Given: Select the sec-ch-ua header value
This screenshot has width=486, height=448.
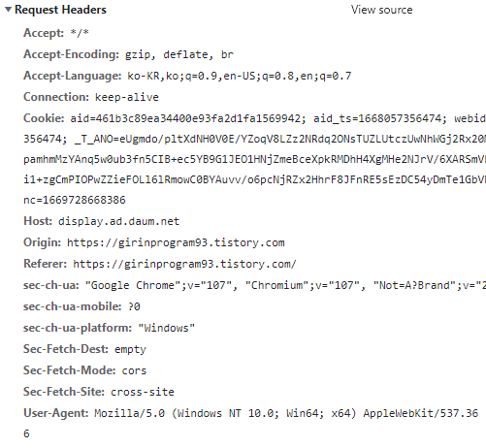Looking at the screenshot, I should coord(285,285).
